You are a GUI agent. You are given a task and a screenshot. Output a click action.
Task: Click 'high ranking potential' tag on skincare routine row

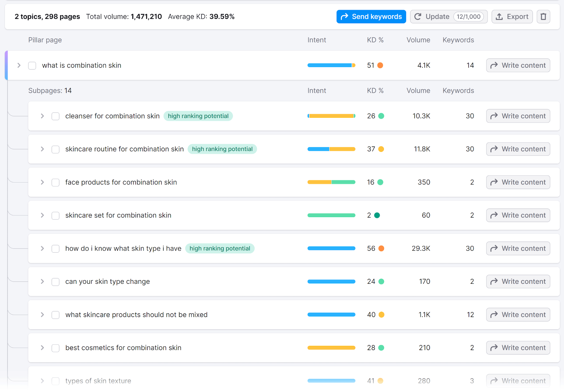[222, 149]
